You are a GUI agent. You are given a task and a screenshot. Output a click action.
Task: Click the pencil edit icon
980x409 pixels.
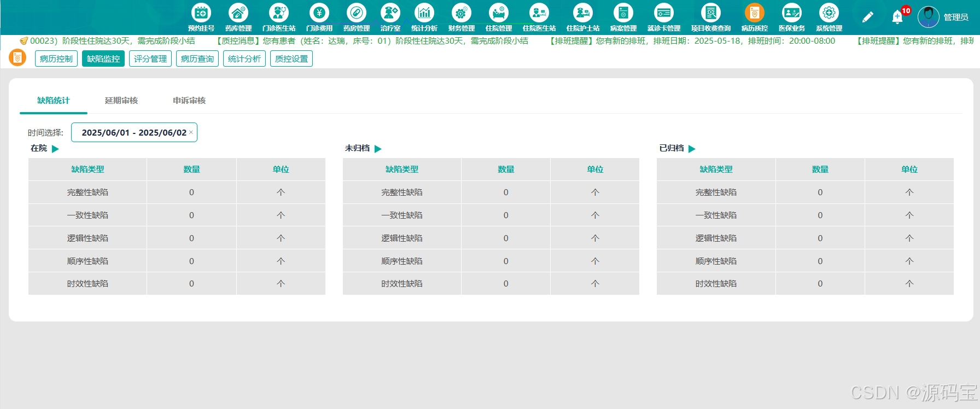pyautogui.click(x=867, y=17)
